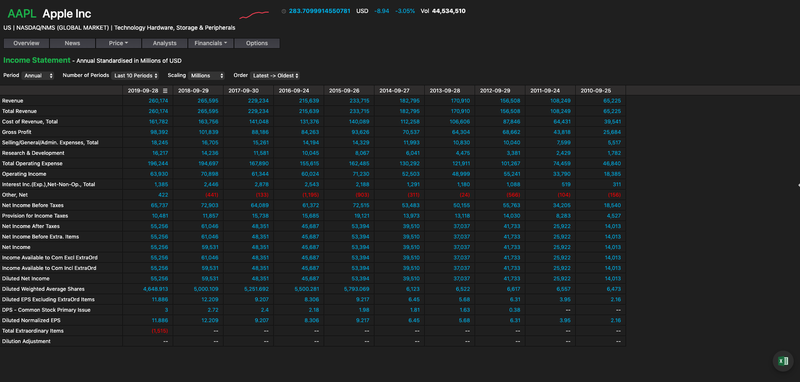This screenshot has width=800, height=382.
Task: Open the News tab
Action: 72,43
